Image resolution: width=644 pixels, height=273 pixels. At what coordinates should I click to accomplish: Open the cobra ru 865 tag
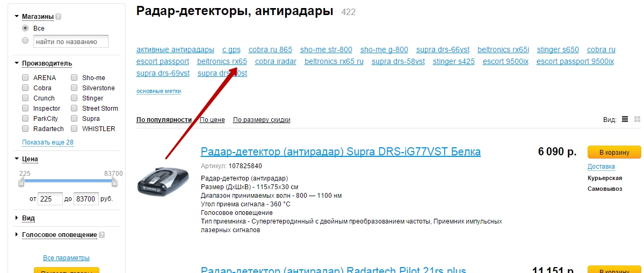(x=270, y=50)
